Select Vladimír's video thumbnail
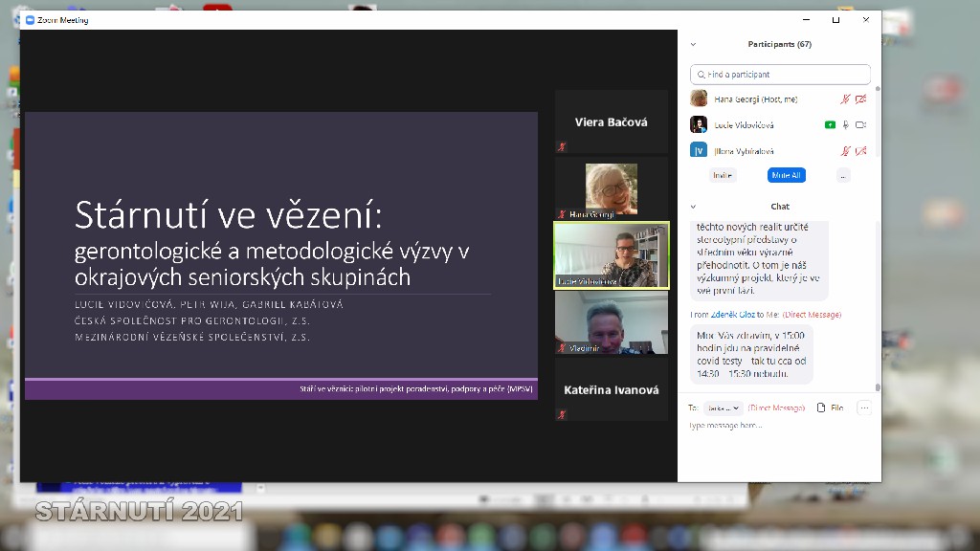The width and height of the screenshot is (980, 551). point(611,322)
